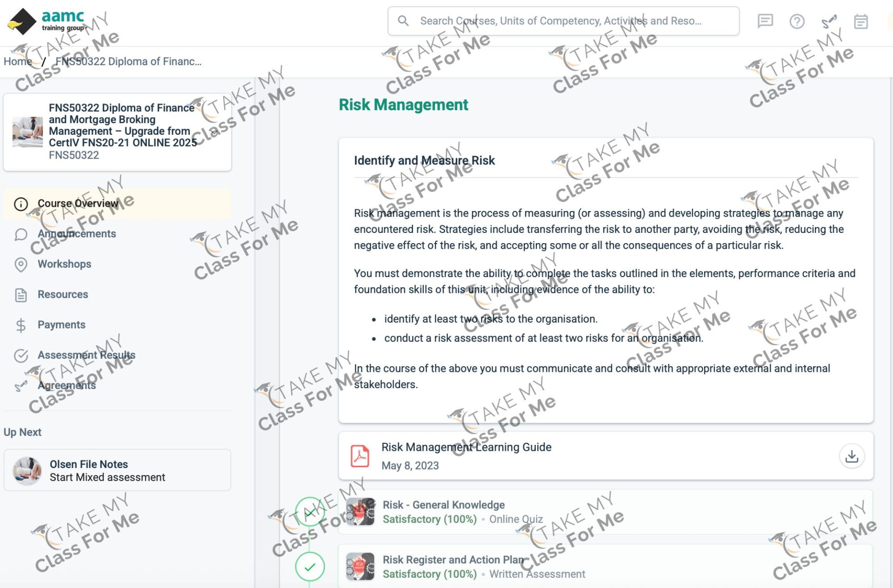Click the Workshops location pin icon
This screenshot has height=588, width=893.
point(21,264)
